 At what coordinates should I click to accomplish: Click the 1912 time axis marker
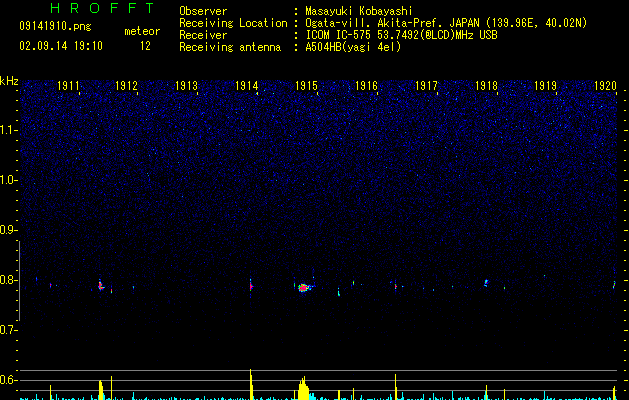pyautogui.click(x=126, y=86)
